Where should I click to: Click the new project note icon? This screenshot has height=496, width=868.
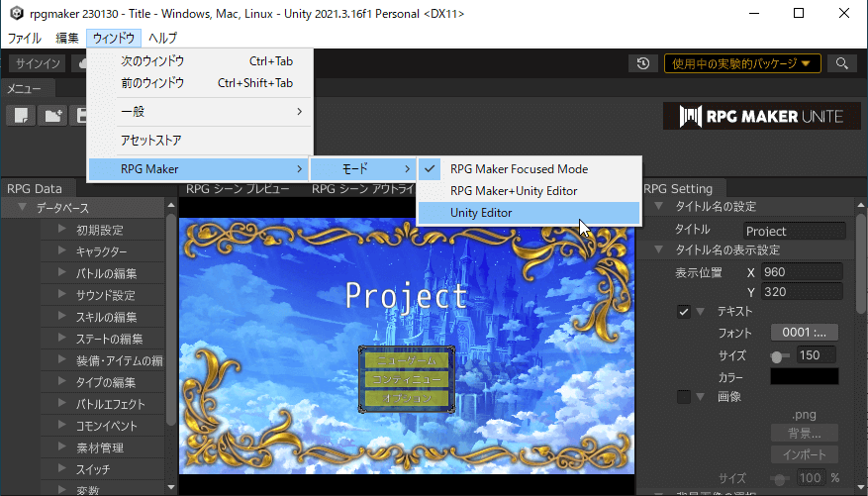[19, 116]
